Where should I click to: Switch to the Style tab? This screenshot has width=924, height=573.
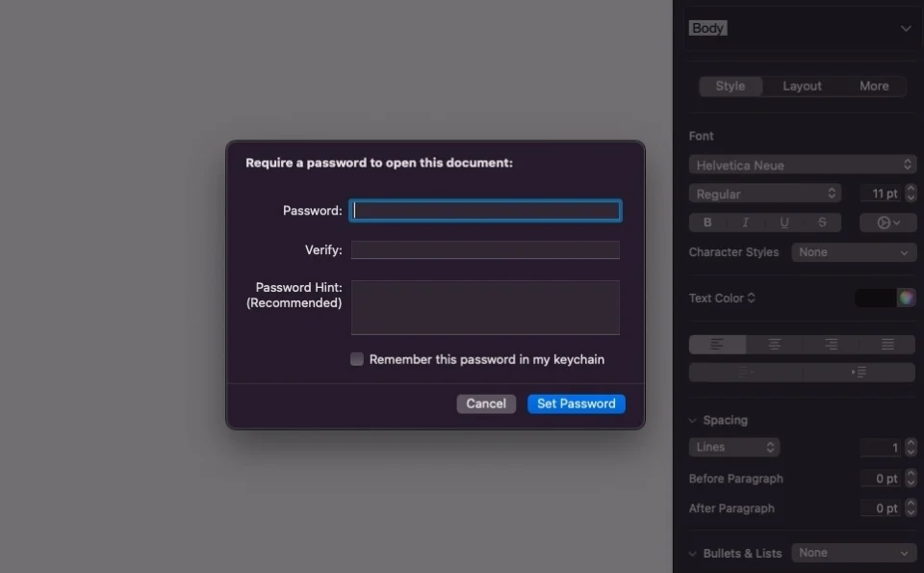pyautogui.click(x=731, y=86)
